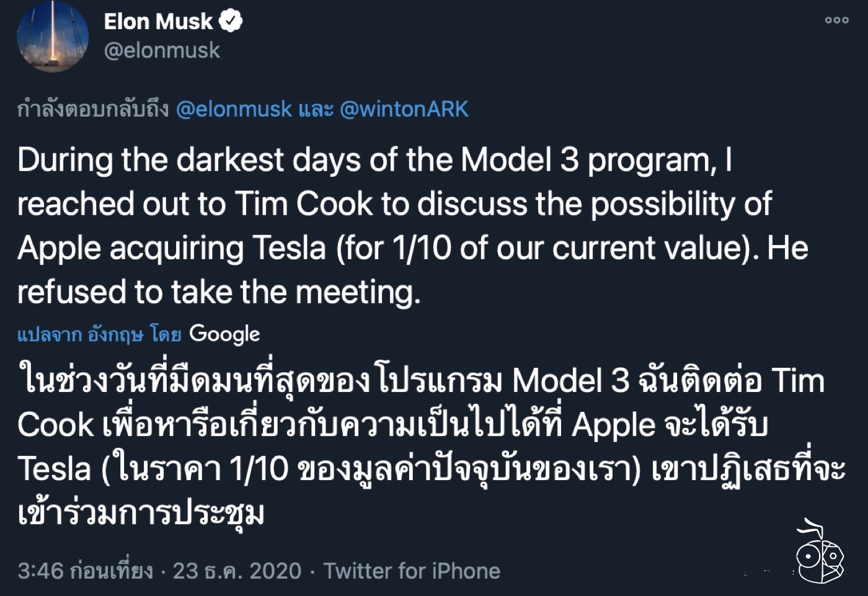Click the watermark mascot logo in corner
The image size is (868, 596).
click(x=820, y=553)
